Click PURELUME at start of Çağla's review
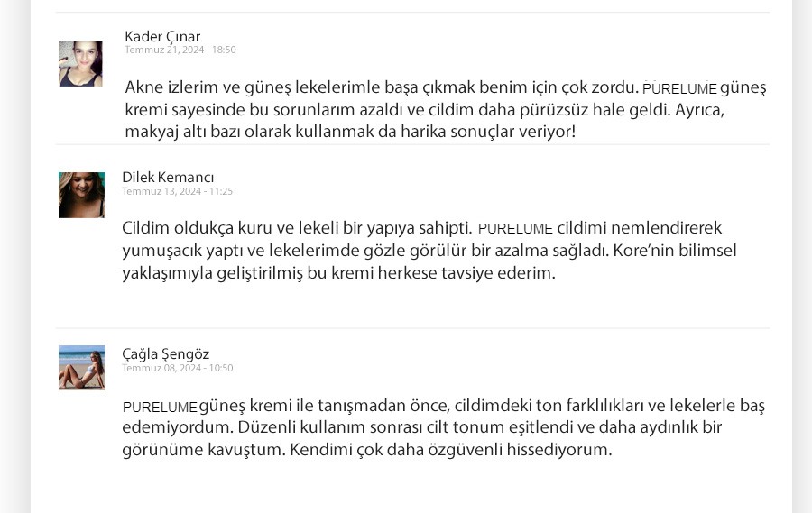The image size is (812, 513). (160, 408)
